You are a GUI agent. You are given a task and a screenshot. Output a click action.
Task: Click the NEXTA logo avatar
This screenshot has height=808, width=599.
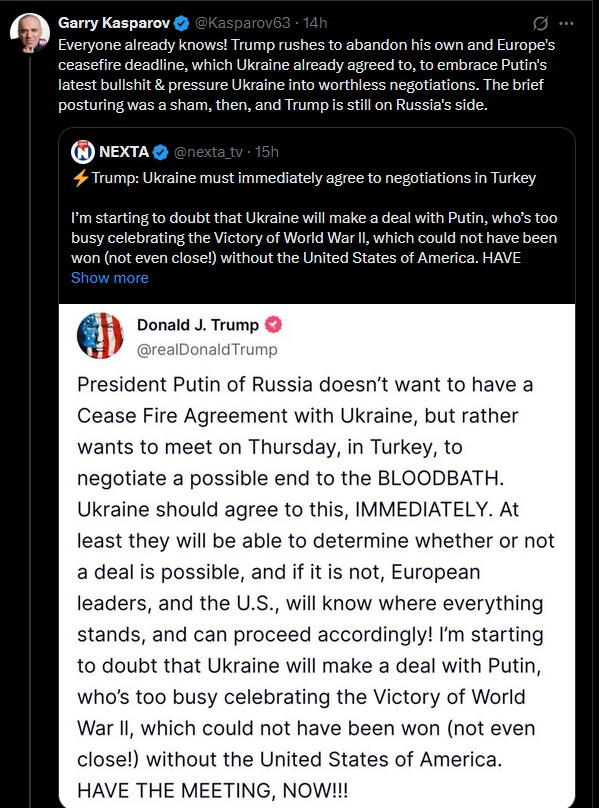83,152
